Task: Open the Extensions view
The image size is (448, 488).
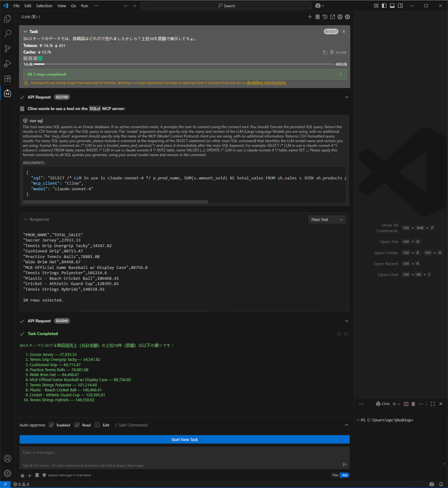Action: 7,78
